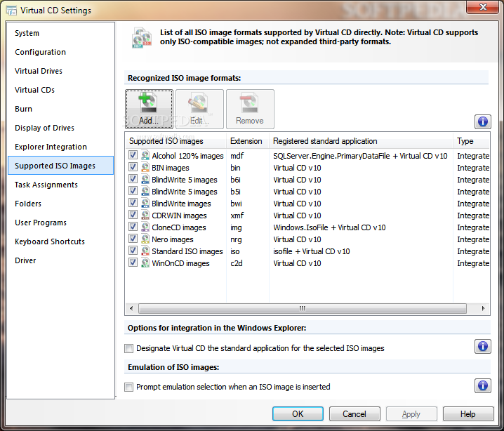Toggle Nero images checkbox
The height and width of the screenshot is (431, 504).
[133, 239]
